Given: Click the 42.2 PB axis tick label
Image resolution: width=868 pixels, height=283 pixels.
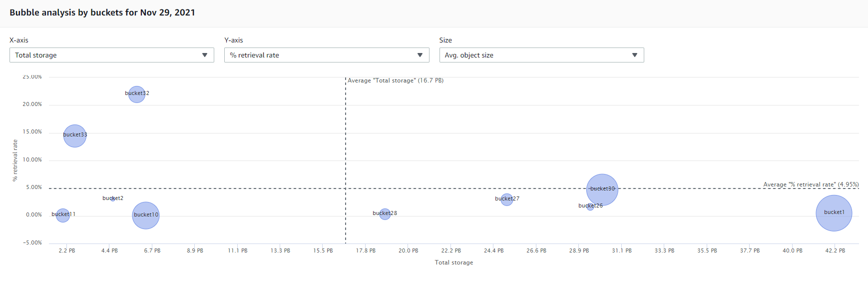Looking at the screenshot, I should 835,250.
